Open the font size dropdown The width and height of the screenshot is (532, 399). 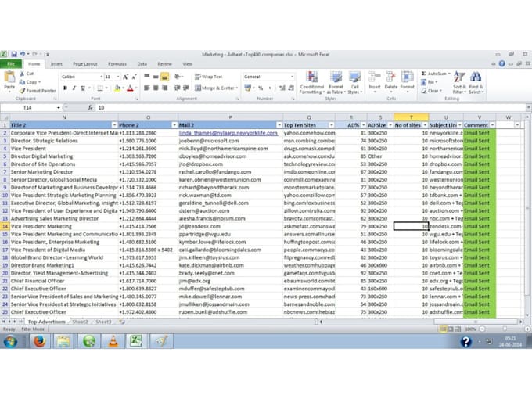118,77
